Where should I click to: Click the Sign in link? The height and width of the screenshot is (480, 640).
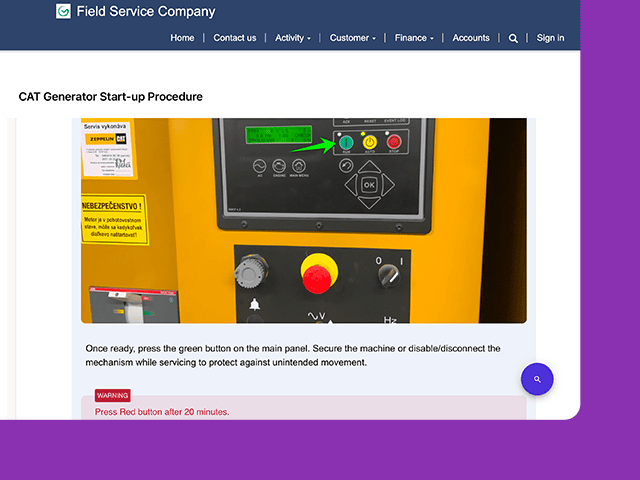click(x=550, y=38)
